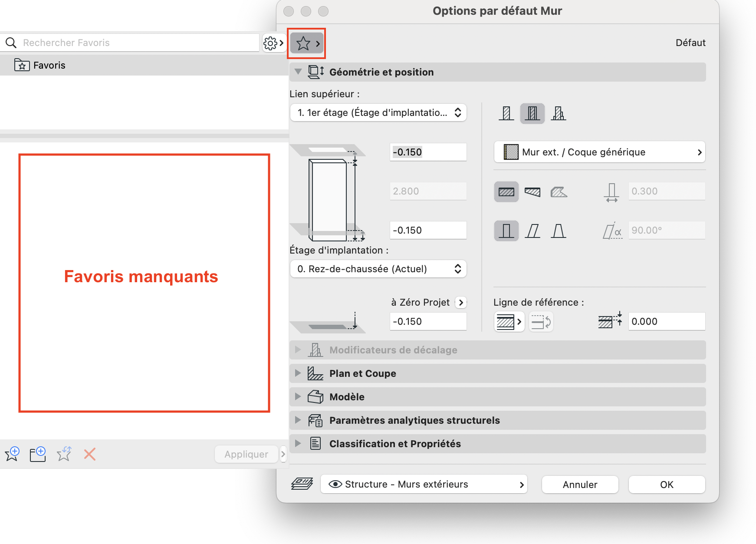The width and height of the screenshot is (756, 544).
Task: Click the redefine favorite star icon
Action: coord(64,454)
